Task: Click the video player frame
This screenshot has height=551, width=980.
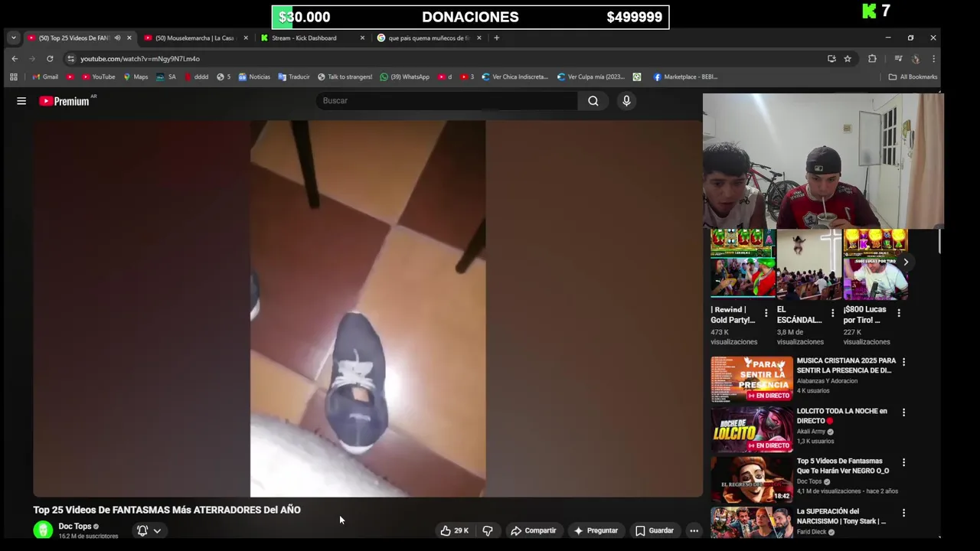Action: click(x=367, y=308)
